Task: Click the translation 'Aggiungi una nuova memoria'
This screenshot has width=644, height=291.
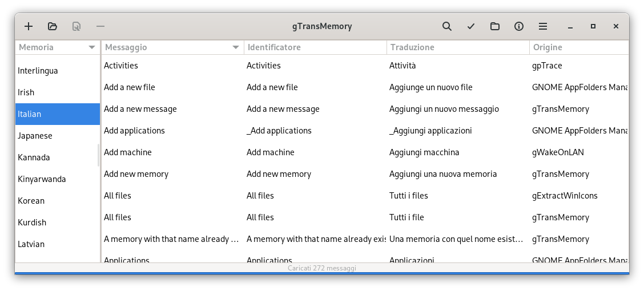Action: 443,174
